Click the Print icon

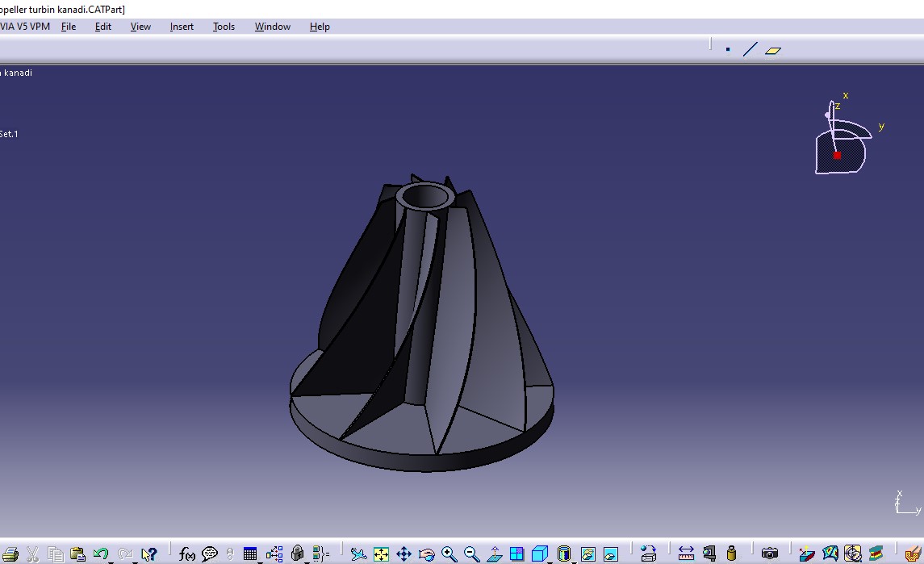pos(10,554)
